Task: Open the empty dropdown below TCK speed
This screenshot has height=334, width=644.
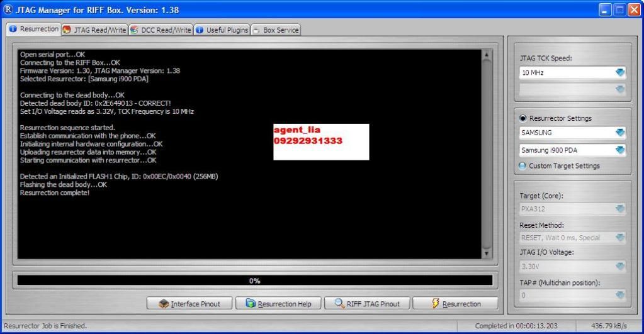Action: coord(572,89)
